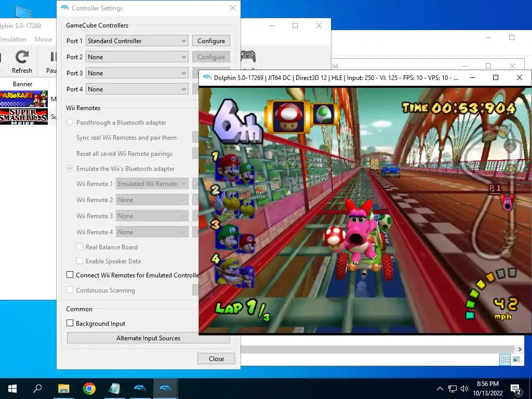Click the scroll right arrow in background window
This screenshot has height=399, width=532.
520,349
